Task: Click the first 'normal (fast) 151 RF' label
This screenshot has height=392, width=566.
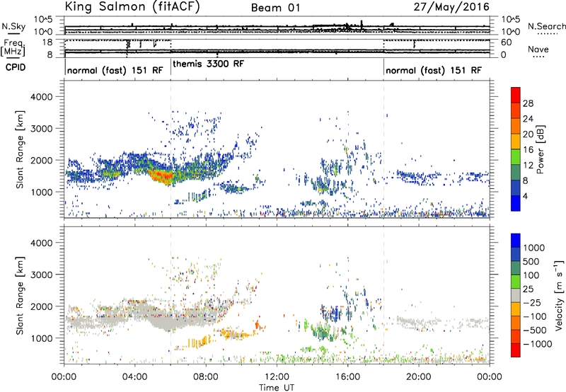Action: (115, 70)
